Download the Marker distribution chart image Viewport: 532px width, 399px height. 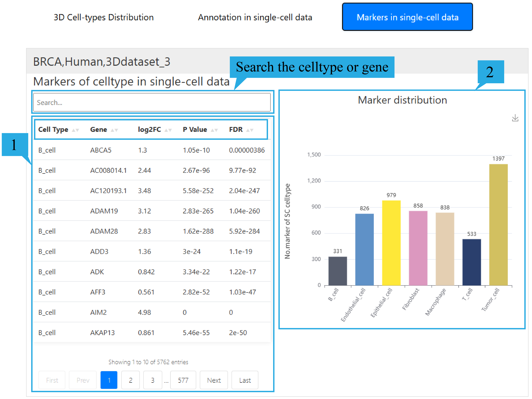(515, 118)
